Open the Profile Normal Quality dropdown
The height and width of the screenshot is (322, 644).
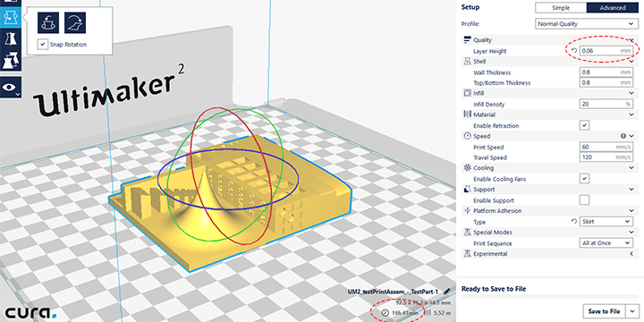pyautogui.click(x=587, y=24)
